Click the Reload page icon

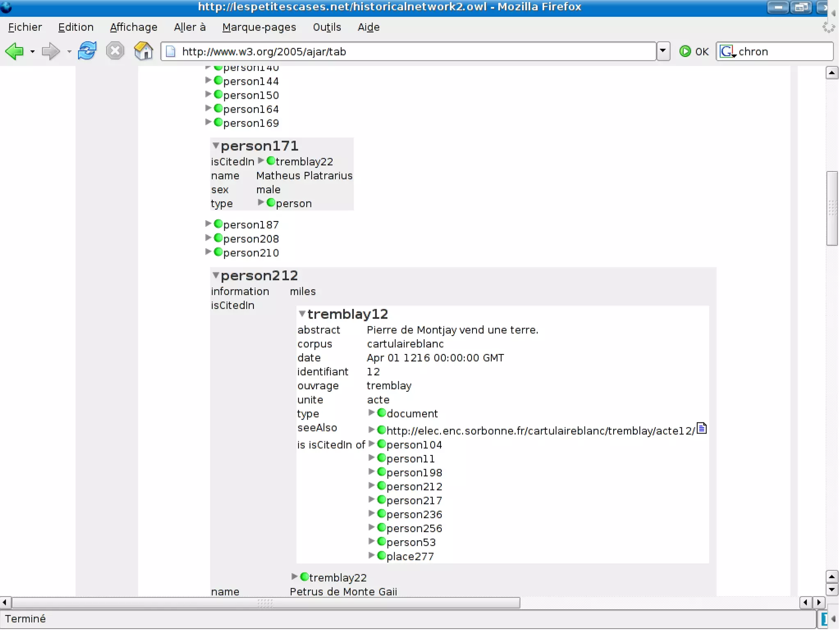tap(87, 51)
